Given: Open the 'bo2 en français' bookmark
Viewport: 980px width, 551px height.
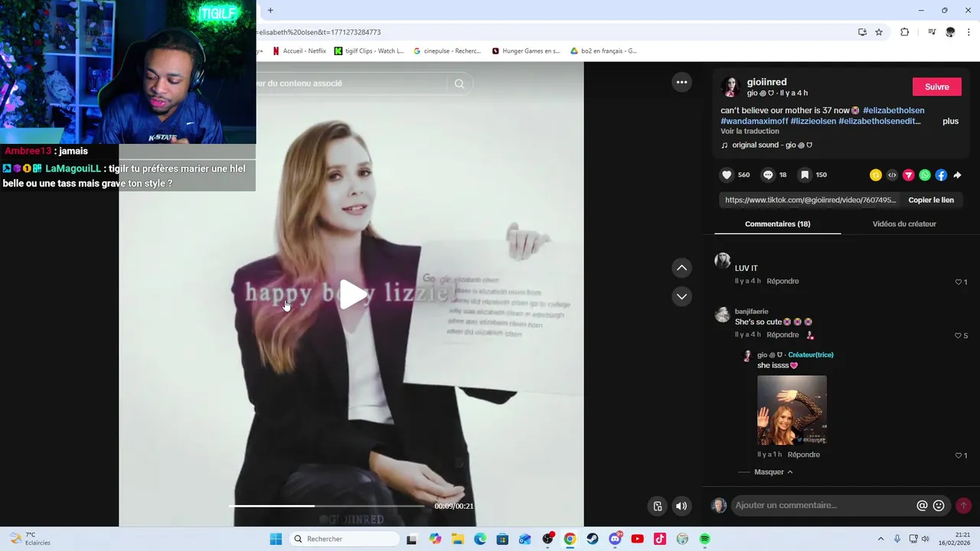Looking at the screenshot, I should pyautogui.click(x=603, y=51).
